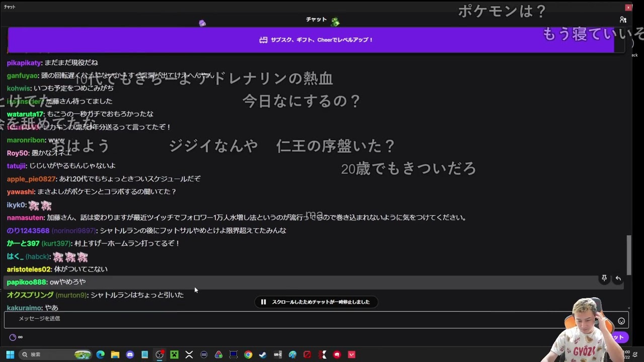Open the paint palette app in taskbar
This screenshot has height=362, width=644.
point(292,354)
